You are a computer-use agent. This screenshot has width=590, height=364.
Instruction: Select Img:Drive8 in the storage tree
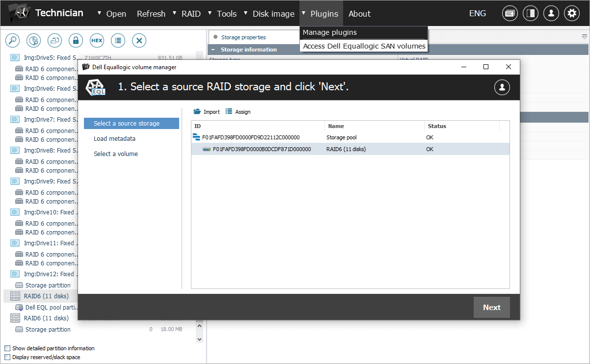point(51,151)
